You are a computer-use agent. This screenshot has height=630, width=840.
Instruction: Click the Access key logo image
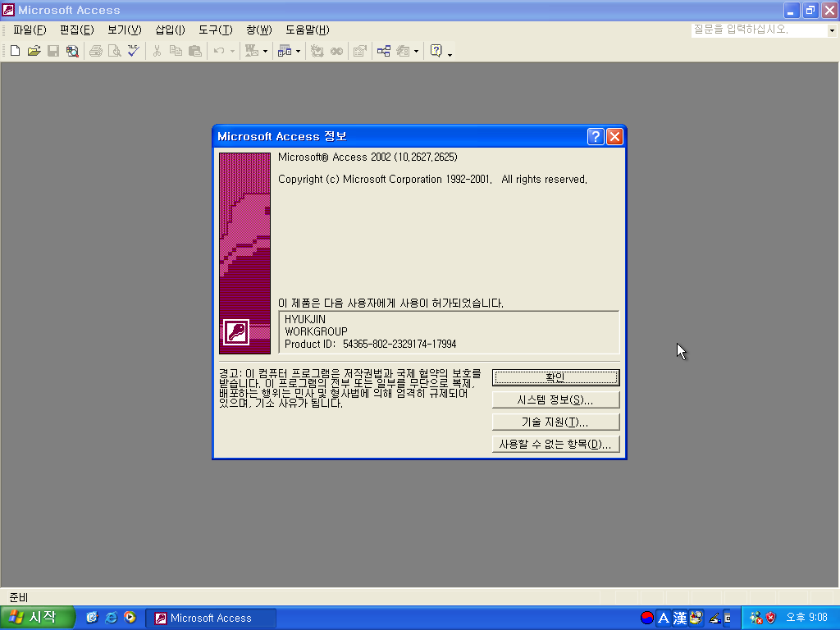point(236,332)
